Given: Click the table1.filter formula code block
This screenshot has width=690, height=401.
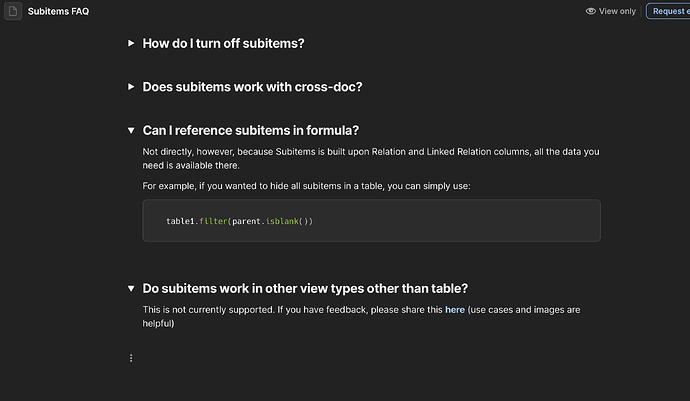Looking at the screenshot, I should coord(371,220).
